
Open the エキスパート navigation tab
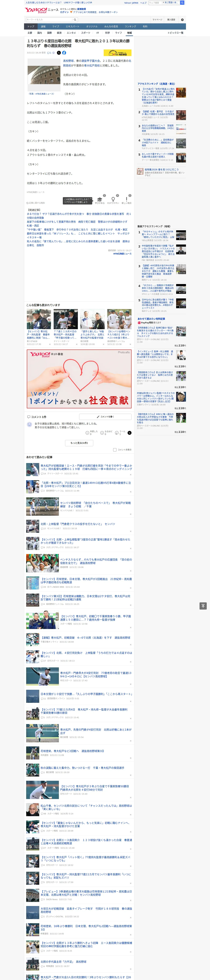click(72, 27)
